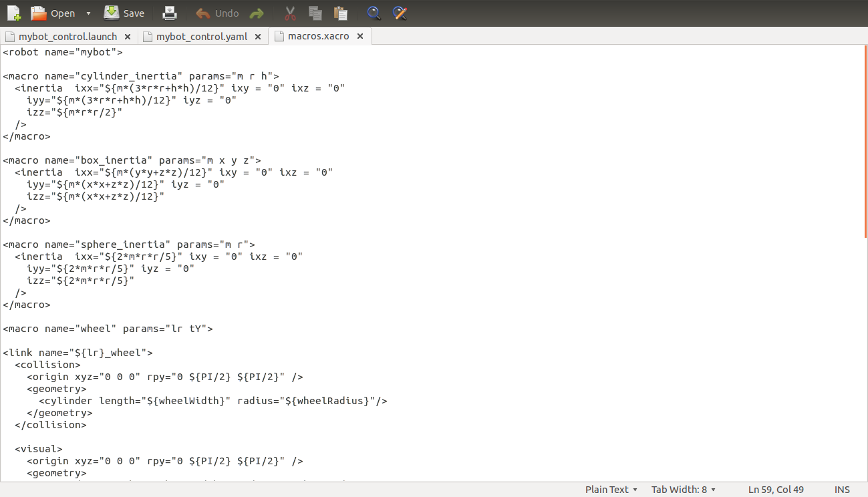This screenshot has height=497, width=868.
Task: Cut selection with the scissors icon
Action: point(290,13)
